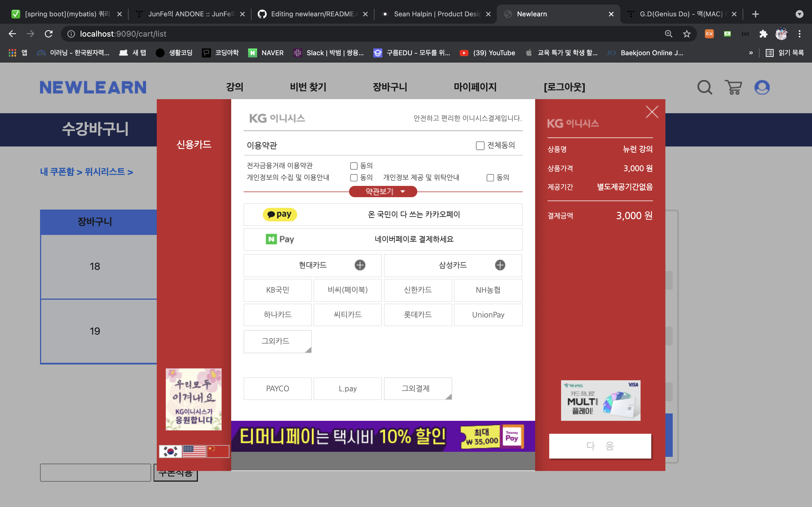Click the shopping cart icon in header
This screenshot has height=507, width=812.
(x=733, y=88)
